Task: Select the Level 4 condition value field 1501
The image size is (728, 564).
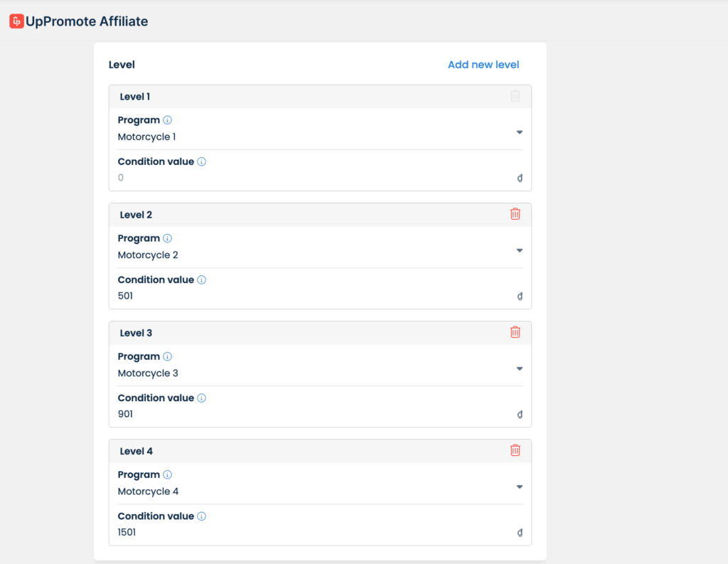Action: point(313,532)
